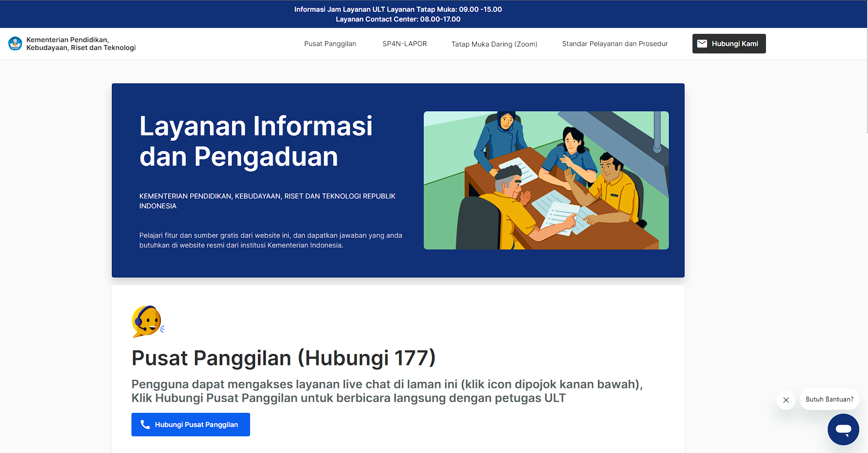Click the Hubungi Kami button
This screenshot has height=453, width=868.
pos(729,44)
